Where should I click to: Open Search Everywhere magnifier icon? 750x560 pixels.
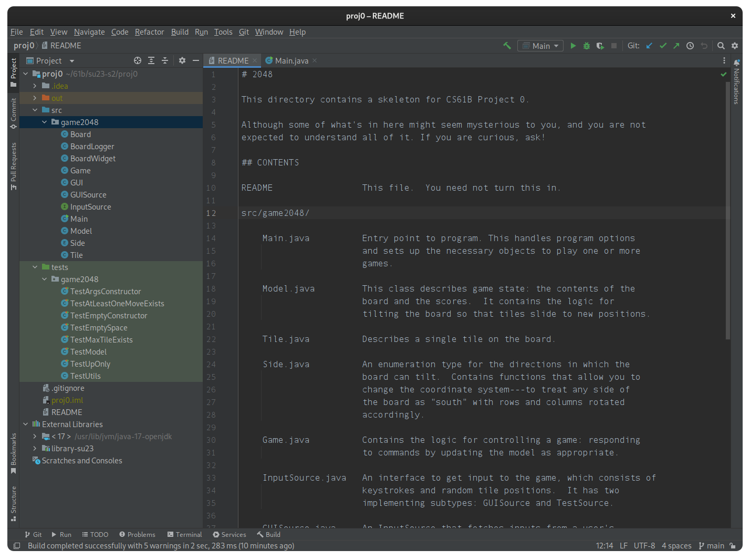click(x=721, y=46)
